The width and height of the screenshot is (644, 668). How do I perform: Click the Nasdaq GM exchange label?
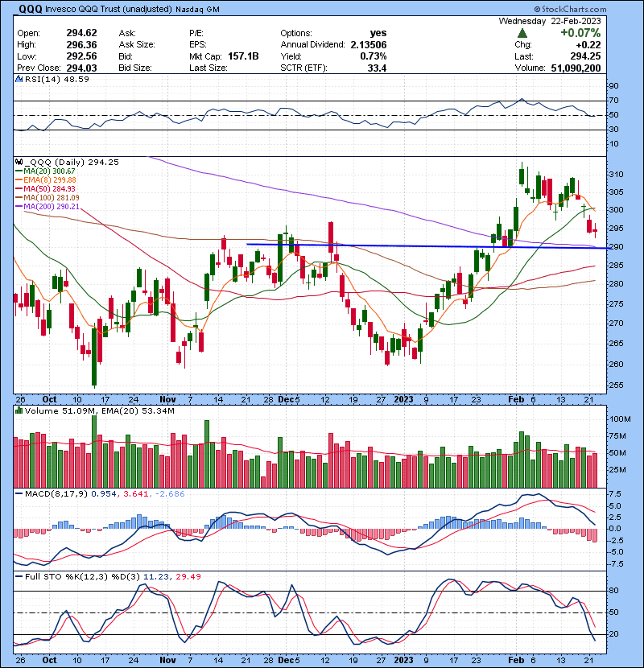[197, 9]
